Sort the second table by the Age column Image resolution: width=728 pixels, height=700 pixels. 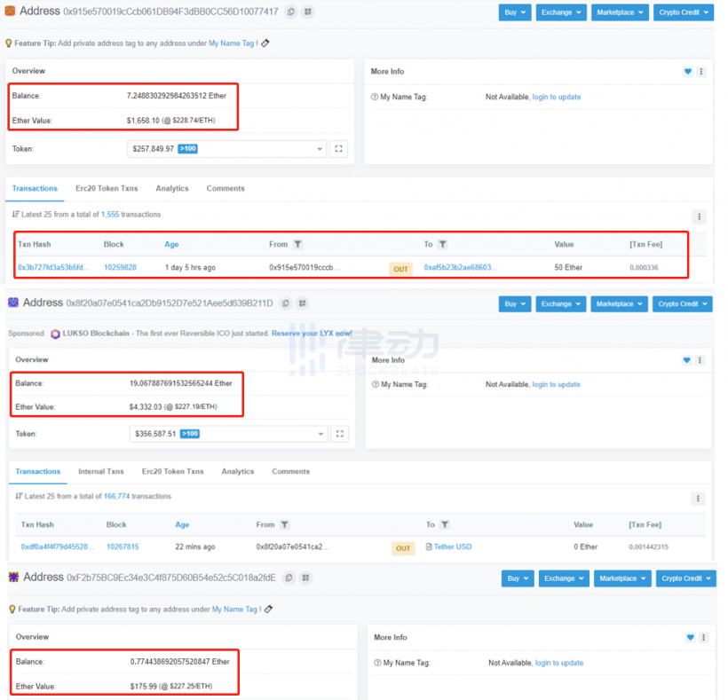tap(182, 524)
